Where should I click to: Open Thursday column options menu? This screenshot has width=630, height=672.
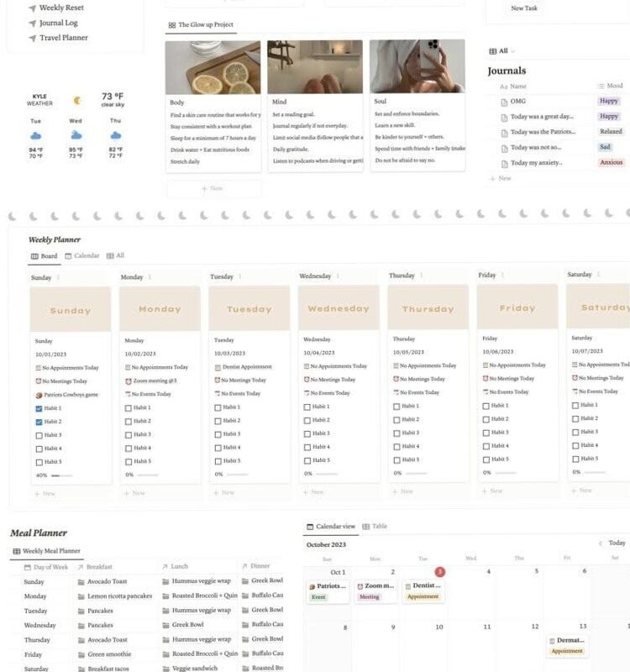click(x=422, y=276)
